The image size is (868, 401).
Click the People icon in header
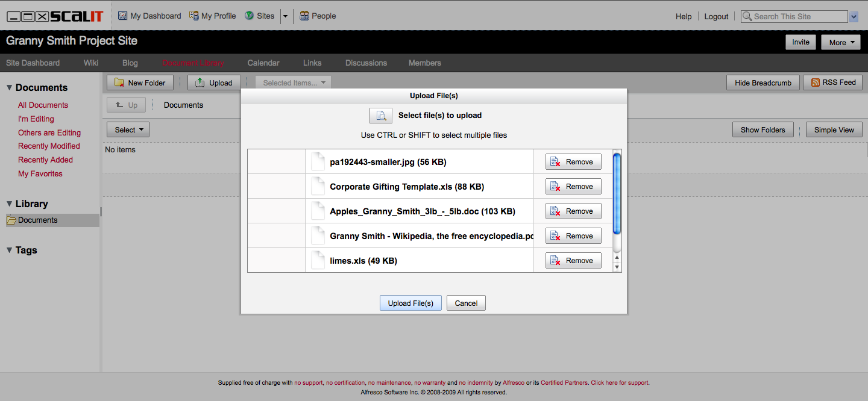304,16
